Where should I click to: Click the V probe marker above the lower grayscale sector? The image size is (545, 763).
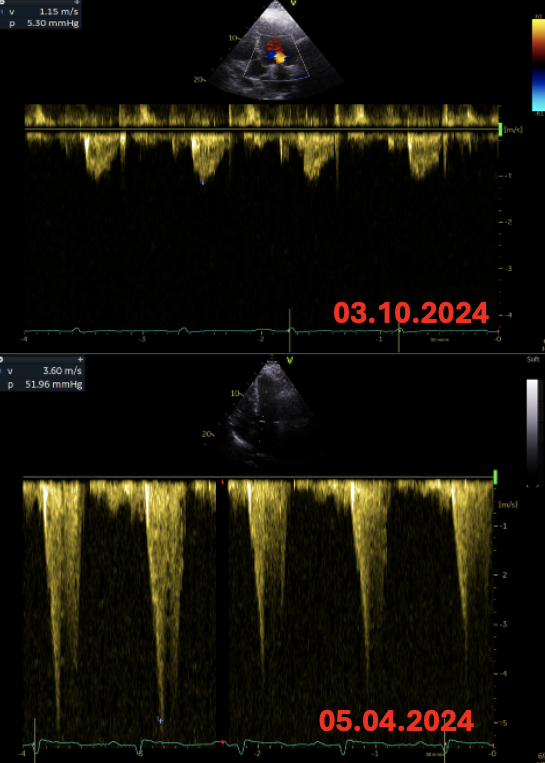click(290, 360)
